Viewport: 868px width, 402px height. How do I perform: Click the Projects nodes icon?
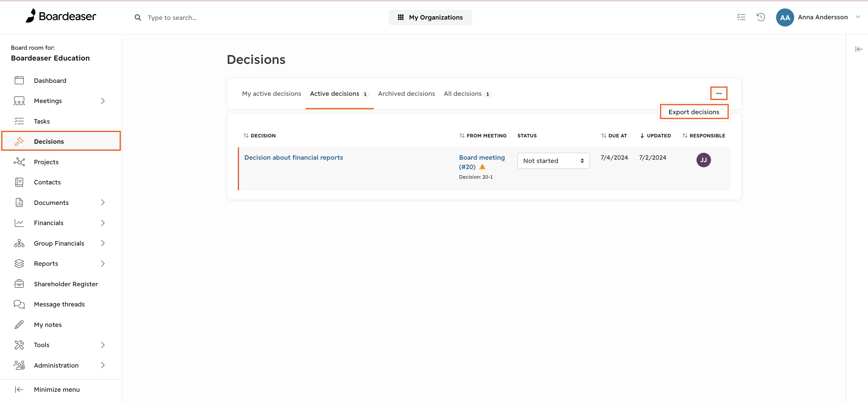click(x=19, y=162)
